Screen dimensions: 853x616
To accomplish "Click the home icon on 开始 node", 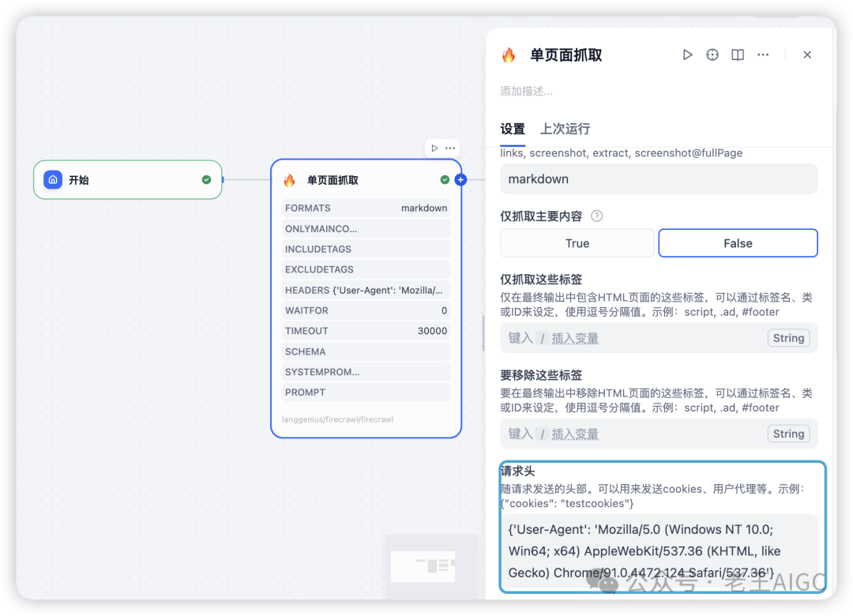I will [x=53, y=179].
